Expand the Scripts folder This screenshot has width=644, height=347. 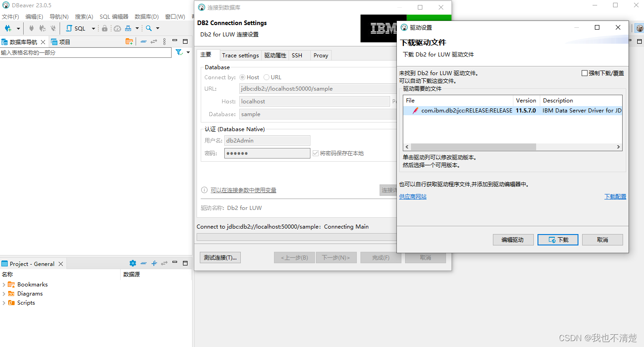pyautogui.click(x=4, y=303)
